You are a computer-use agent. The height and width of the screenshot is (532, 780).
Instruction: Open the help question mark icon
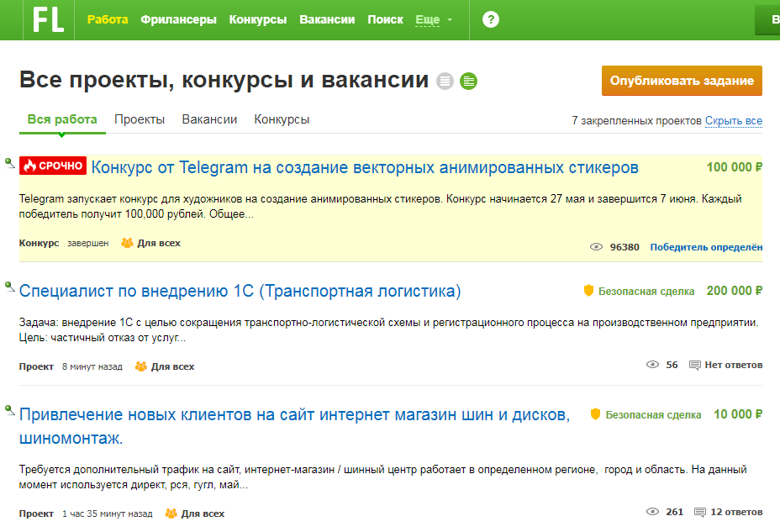click(x=490, y=18)
